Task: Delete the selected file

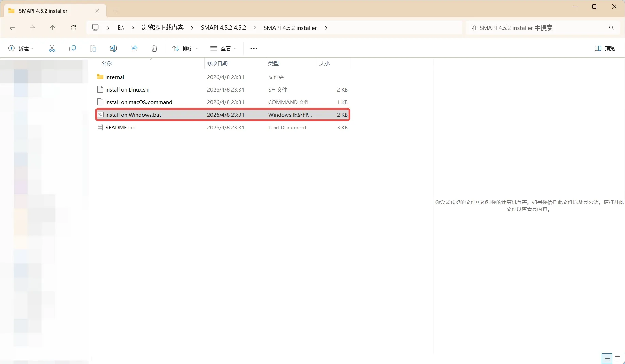Action: (154, 48)
